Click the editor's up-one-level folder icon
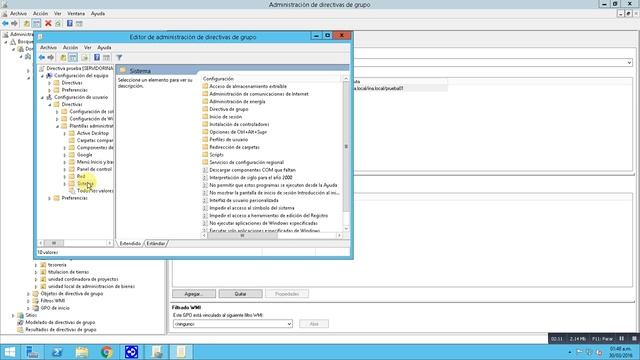This screenshot has width=640, height=360. tap(63, 58)
